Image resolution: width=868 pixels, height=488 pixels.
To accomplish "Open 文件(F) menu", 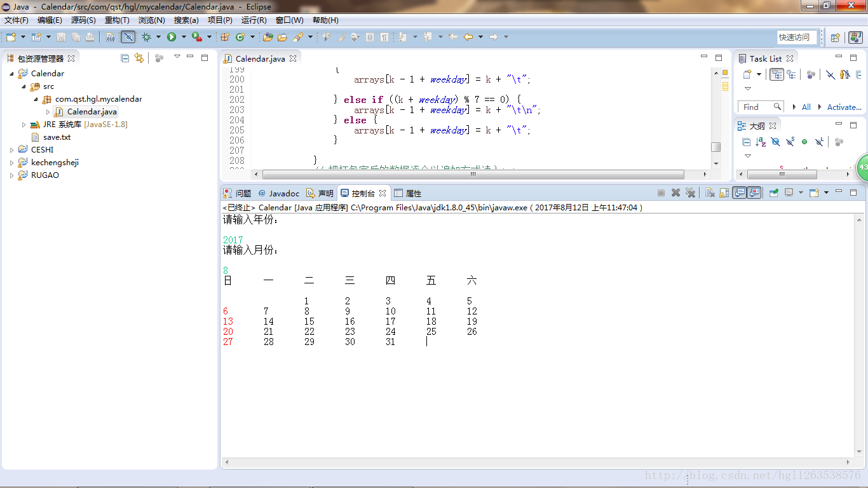I will (x=17, y=20).
